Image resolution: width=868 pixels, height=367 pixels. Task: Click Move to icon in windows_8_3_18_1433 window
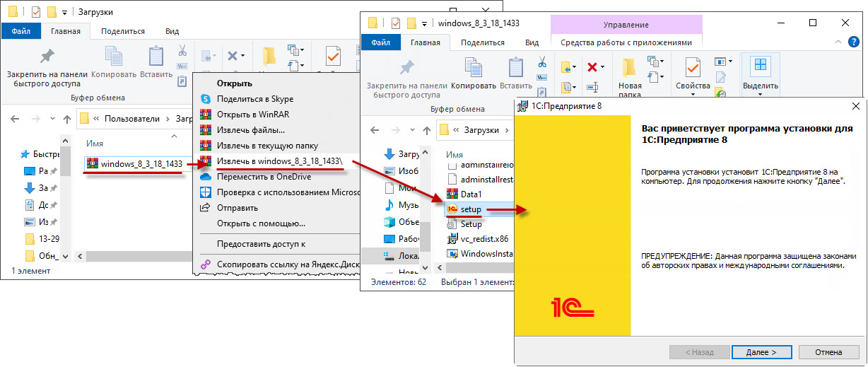(568, 67)
